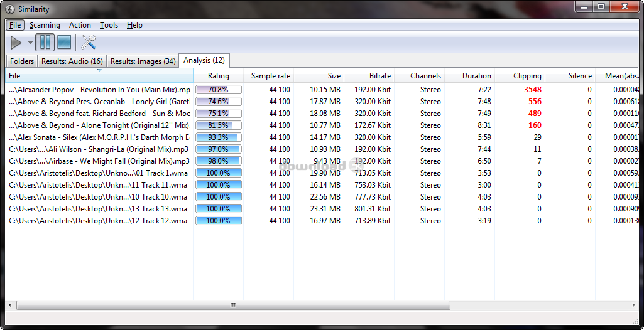The image size is (644, 330).
Task: Sort by the Bitrate column header
Action: [x=369, y=76]
